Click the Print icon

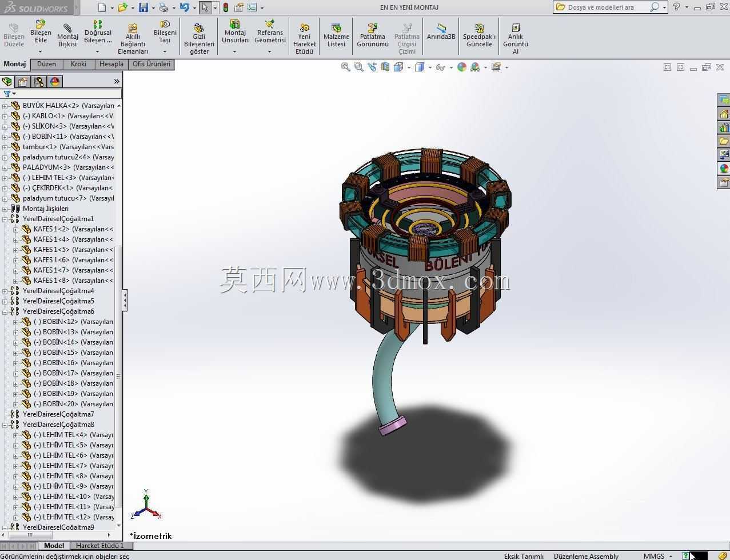164,7
